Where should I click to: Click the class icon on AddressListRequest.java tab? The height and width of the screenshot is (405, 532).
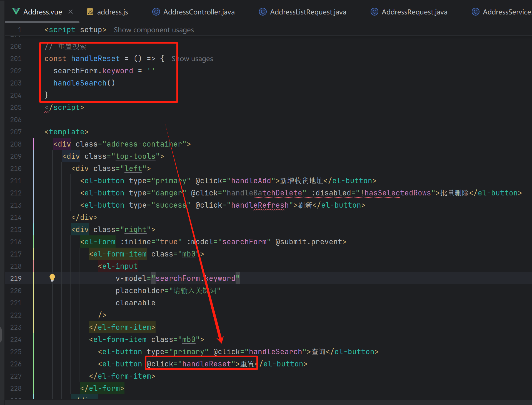pos(263,12)
